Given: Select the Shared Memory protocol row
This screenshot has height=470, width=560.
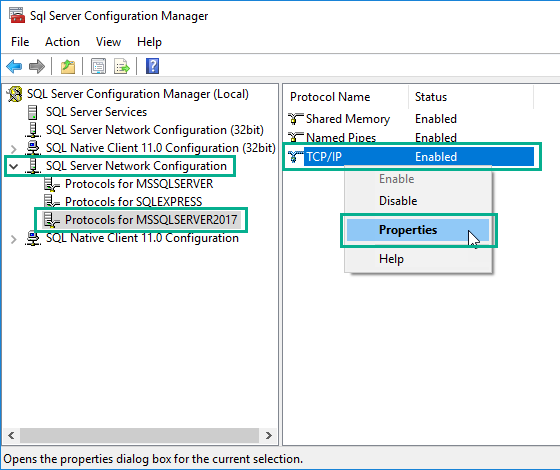Looking at the screenshot, I should [411, 119].
